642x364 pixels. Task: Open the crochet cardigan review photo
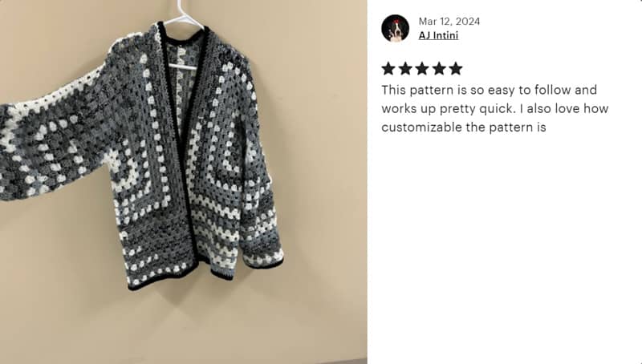pos(184,182)
